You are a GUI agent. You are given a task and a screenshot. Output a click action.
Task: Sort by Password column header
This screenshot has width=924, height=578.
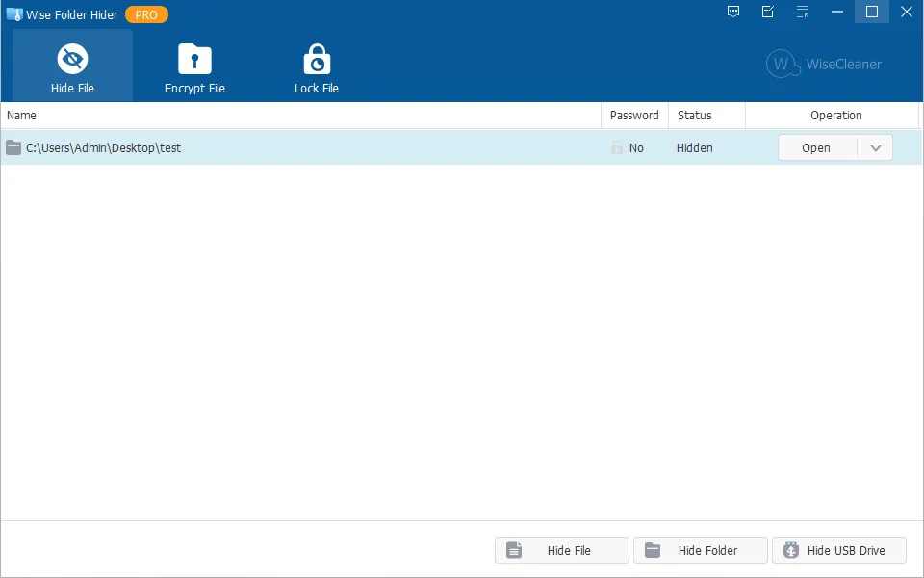[634, 115]
